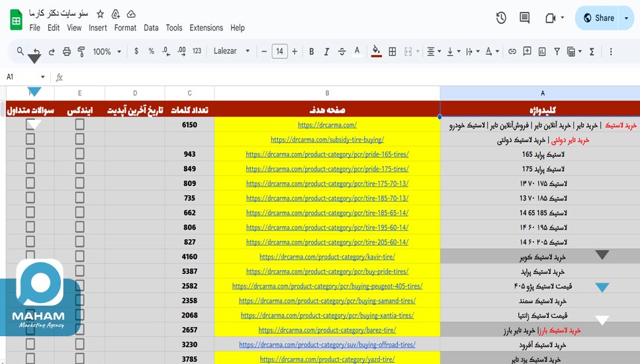
Task: Open the text color picker
Action: click(x=357, y=52)
